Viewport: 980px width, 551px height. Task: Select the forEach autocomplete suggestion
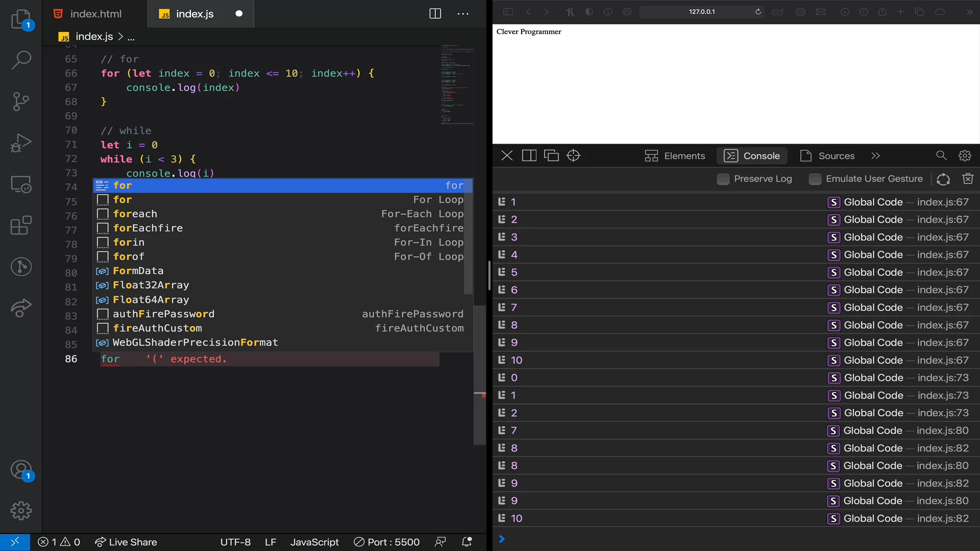pyautogui.click(x=135, y=214)
